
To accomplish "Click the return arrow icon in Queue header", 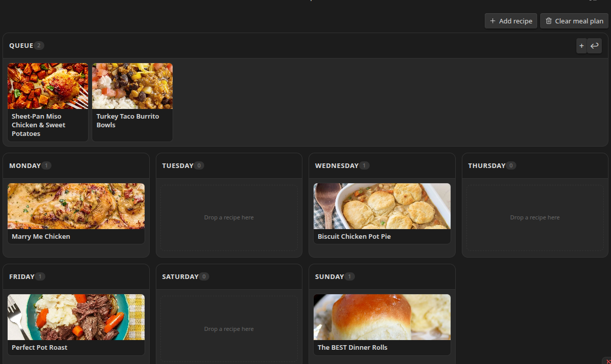I will coord(594,46).
